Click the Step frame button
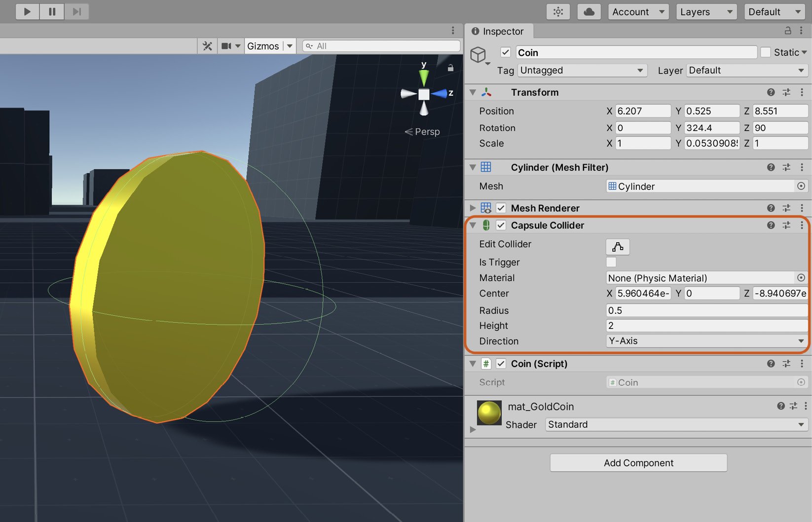 coord(76,11)
